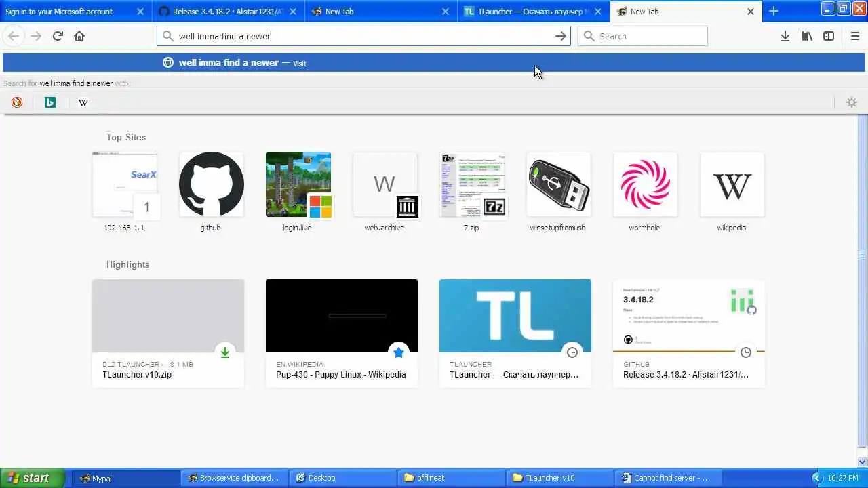The image size is (868, 488).
Task: Search with the DuckDuckGo engine icon
Action: 17,102
